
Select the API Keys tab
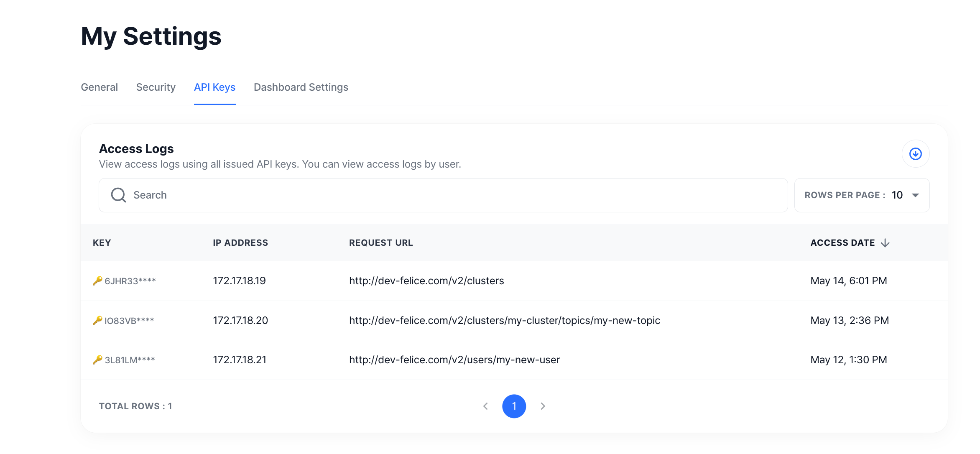pyautogui.click(x=214, y=87)
